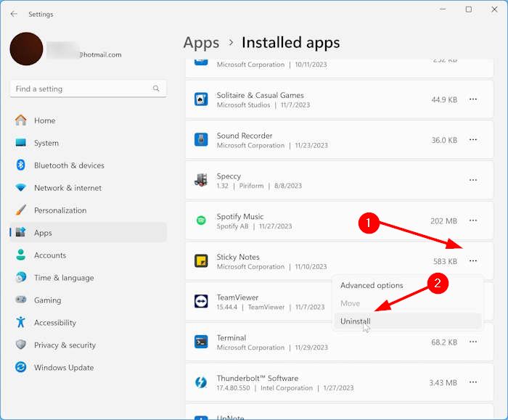Open the System settings category

coord(88,143)
